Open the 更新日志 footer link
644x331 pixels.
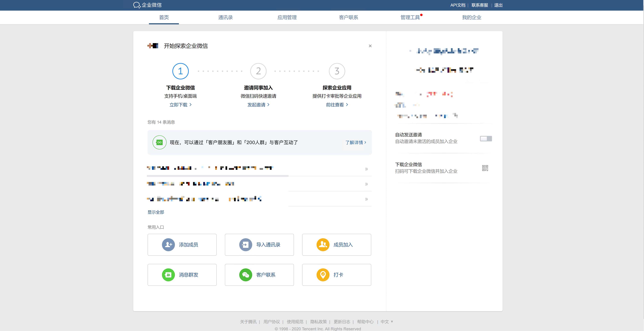[x=342, y=322]
